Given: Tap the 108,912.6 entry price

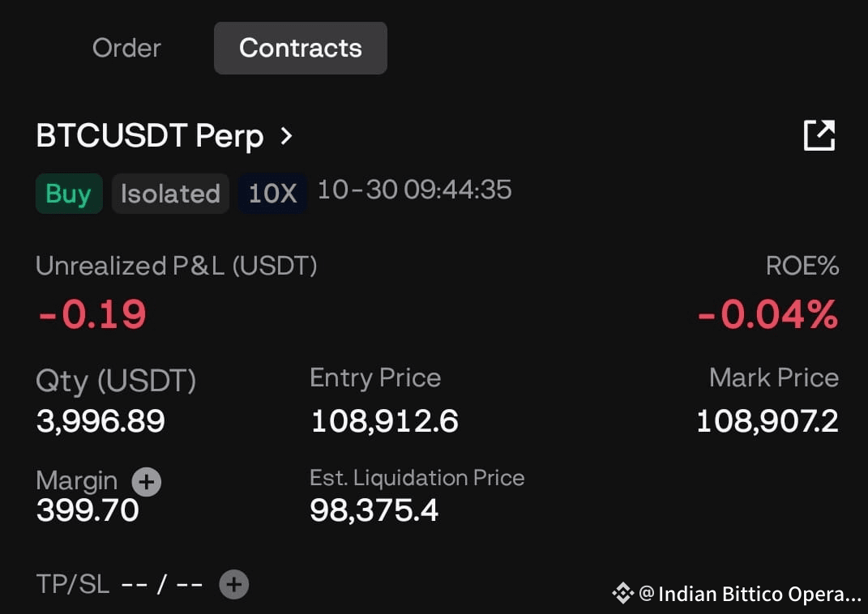Looking at the screenshot, I should (x=385, y=421).
